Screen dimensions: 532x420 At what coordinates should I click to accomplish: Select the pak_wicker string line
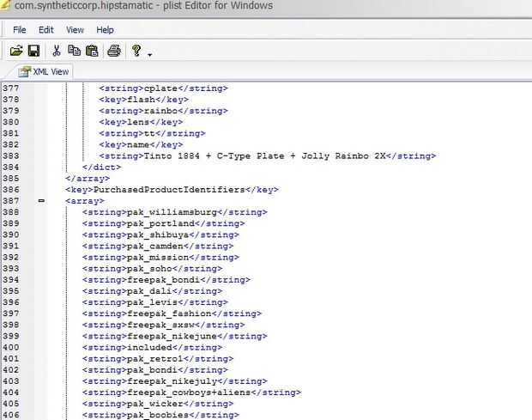(158, 404)
